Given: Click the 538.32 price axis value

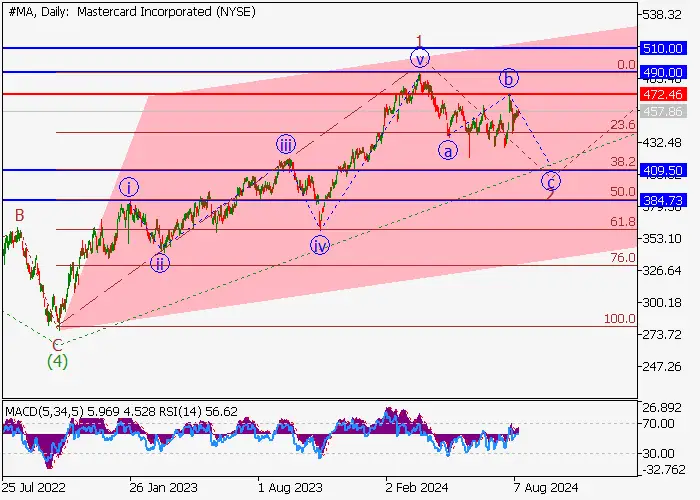Looking at the screenshot, I should click(662, 15).
